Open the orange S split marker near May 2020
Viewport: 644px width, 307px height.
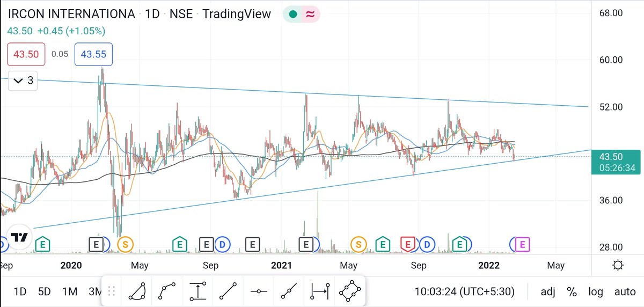(125, 244)
